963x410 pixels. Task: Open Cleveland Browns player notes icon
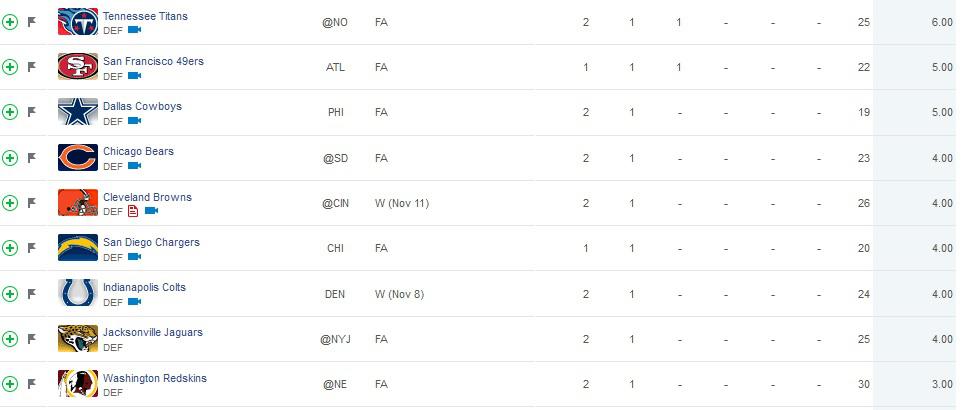pos(133,211)
